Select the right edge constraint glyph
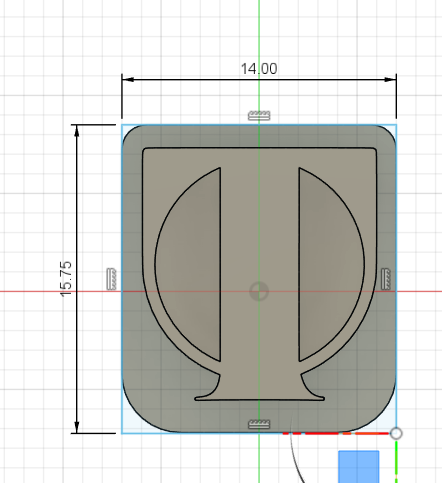 [x=386, y=279]
